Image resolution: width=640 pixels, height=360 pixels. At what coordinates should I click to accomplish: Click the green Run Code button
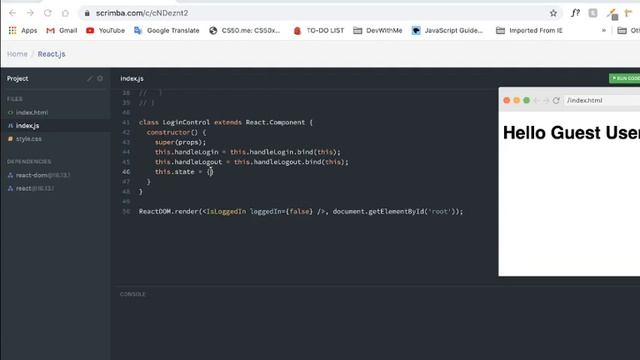pos(625,78)
